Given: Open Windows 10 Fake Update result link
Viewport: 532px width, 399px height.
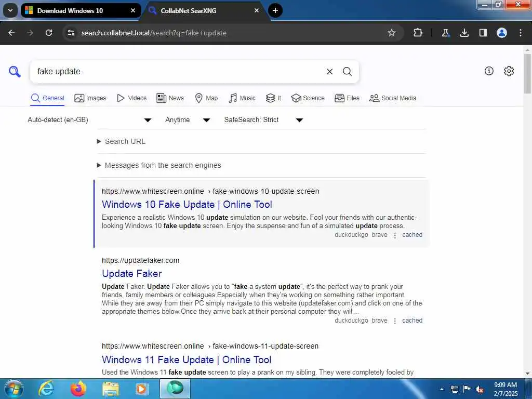Looking at the screenshot, I should coord(187,204).
